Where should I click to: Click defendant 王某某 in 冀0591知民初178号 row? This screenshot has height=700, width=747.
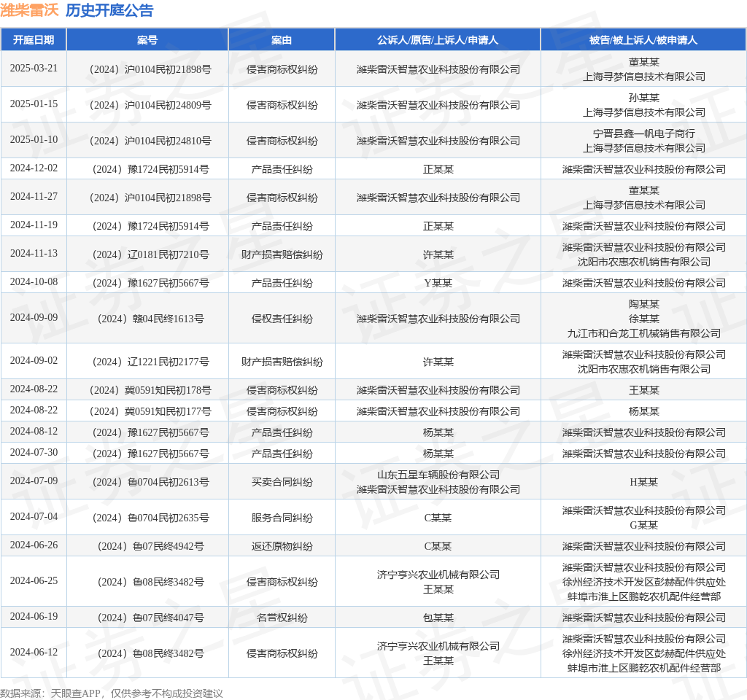click(643, 391)
